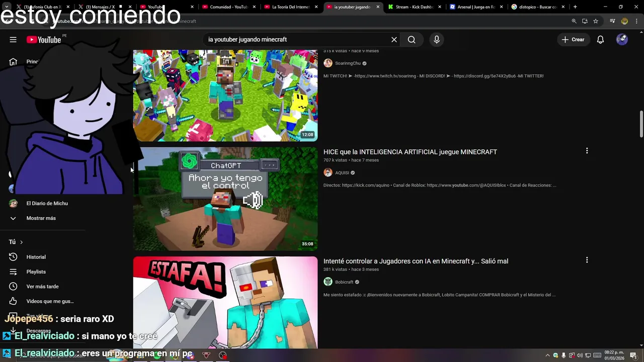
Task: Clear the search query with the X
Action: (394, 40)
